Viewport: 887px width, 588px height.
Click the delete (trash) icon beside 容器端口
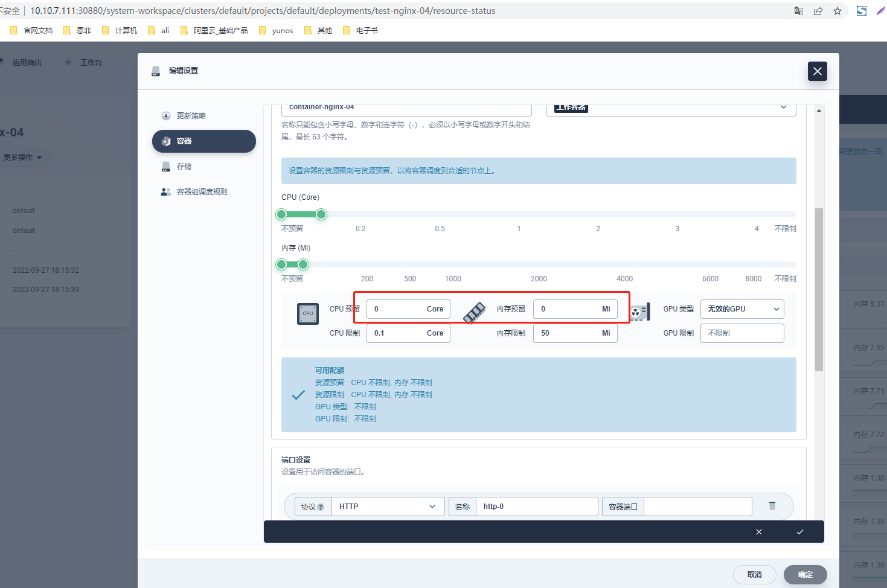coord(773,506)
